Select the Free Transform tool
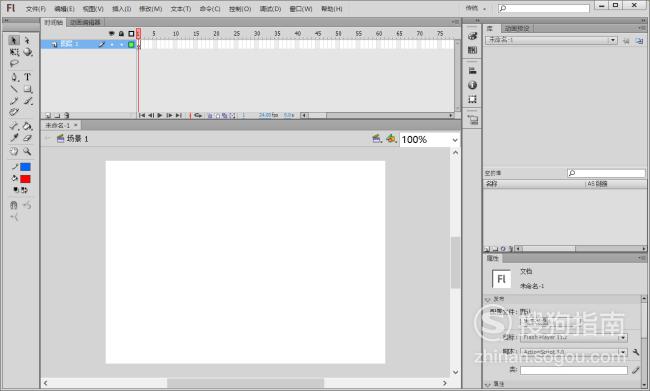 tap(14, 52)
